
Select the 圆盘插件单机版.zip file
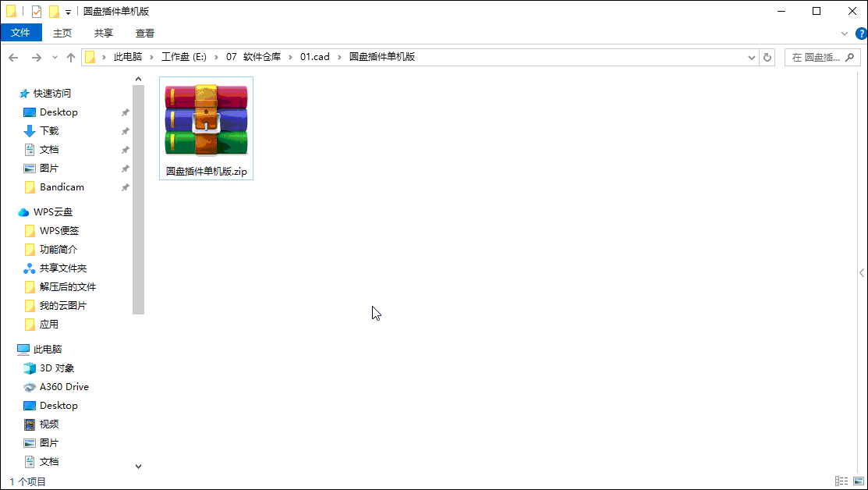click(x=206, y=129)
